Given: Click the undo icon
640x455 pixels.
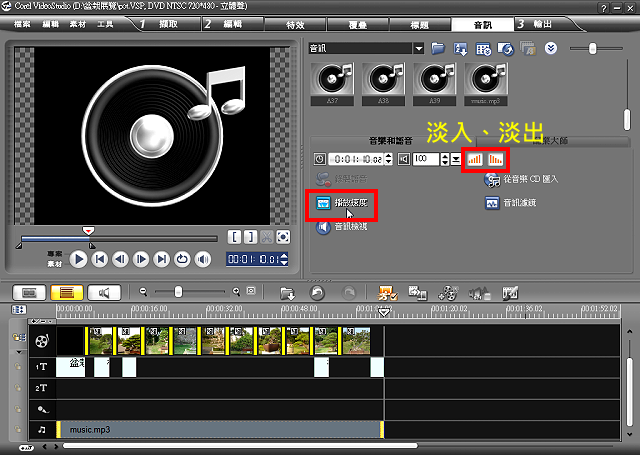Looking at the screenshot, I should (x=317, y=293).
